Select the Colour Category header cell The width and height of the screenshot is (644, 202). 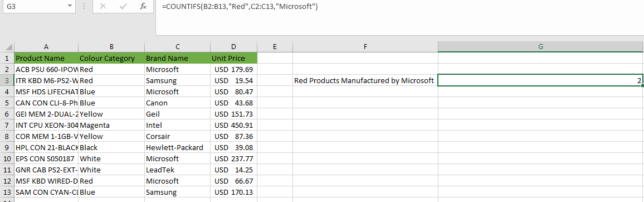111,58
